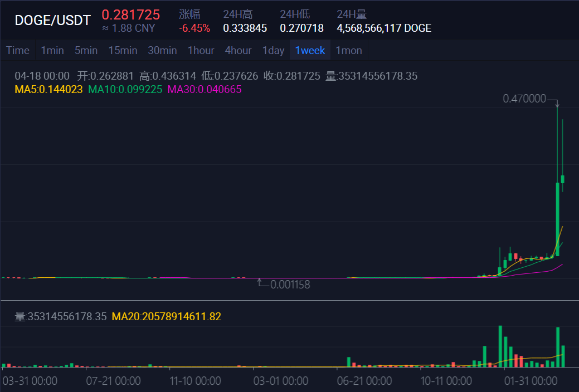Click the 03-31 00:00 axis label
The image size is (579, 392).
click(30, 381)
